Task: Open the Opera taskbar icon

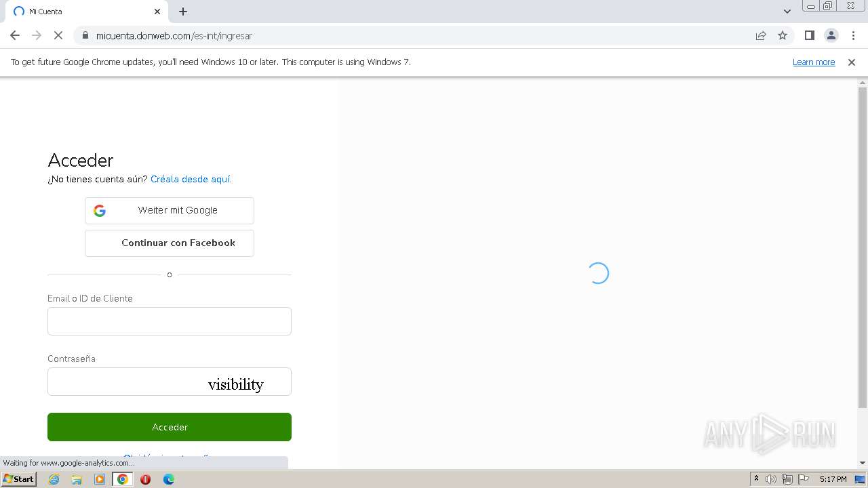Action: (x=145, y=479)
